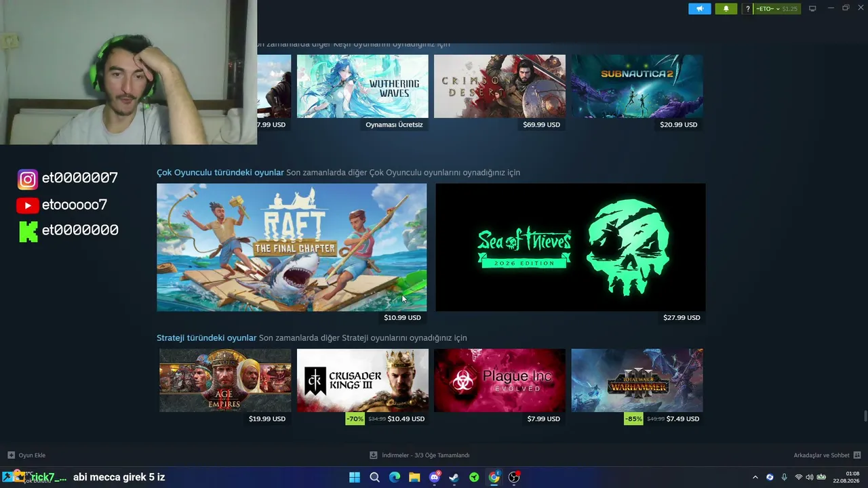Open the Wuthering Waves game card
868x488 pixels.
[x=363, y=86]
